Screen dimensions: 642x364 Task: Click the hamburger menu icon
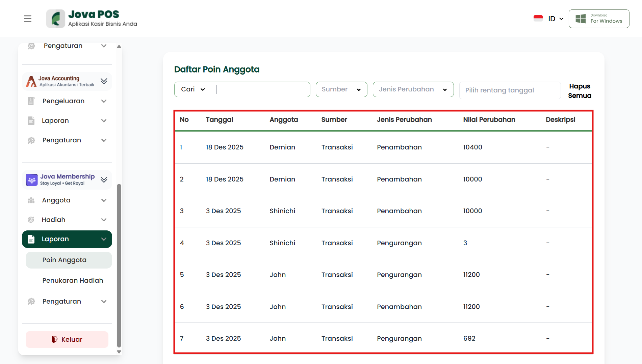28,19
